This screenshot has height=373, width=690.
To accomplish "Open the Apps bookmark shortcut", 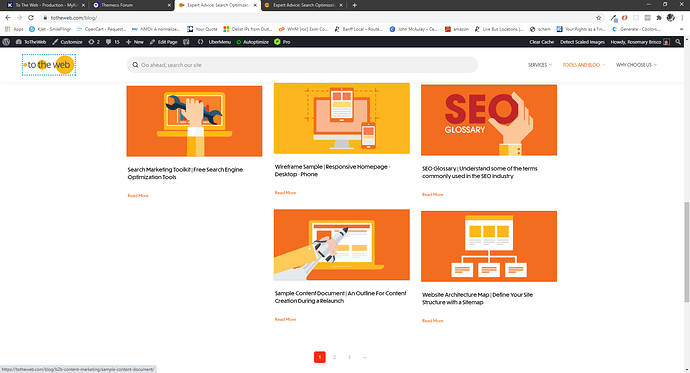I will [x=14, y=29].
